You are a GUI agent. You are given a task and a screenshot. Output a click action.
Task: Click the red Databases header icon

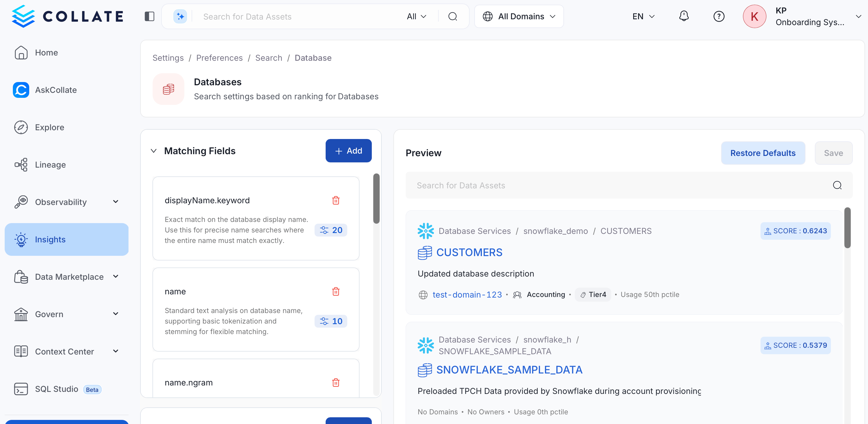(169, 89)
